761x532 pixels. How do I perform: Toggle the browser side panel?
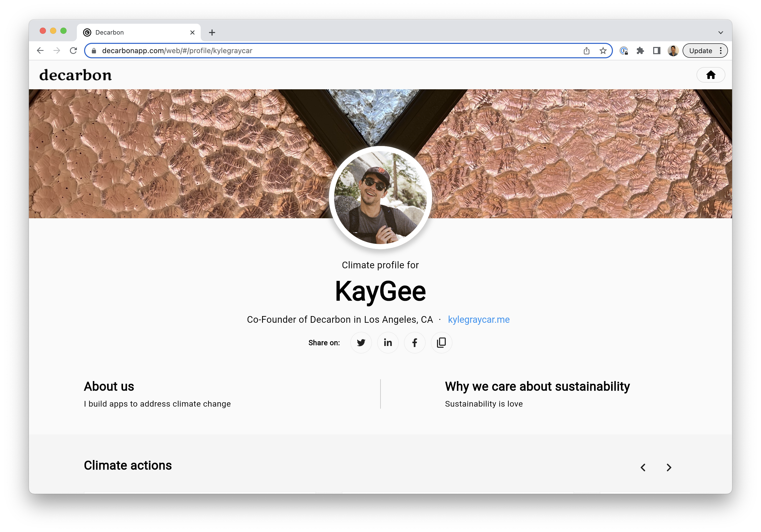coord(657,51)
